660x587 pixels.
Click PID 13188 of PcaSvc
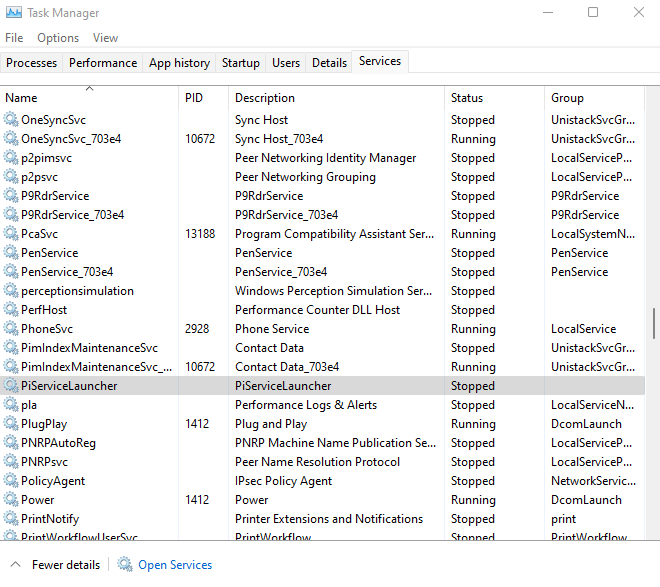[x=200, y=234]
